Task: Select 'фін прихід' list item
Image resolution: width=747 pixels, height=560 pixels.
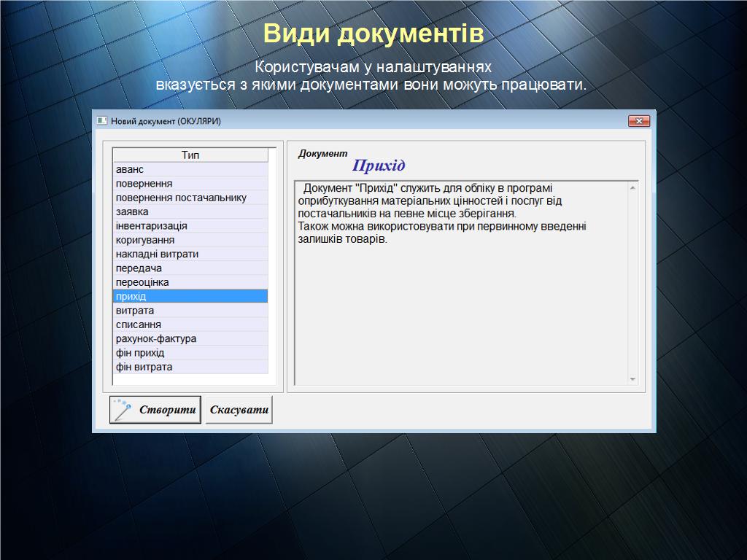Action: pos(190,353)
